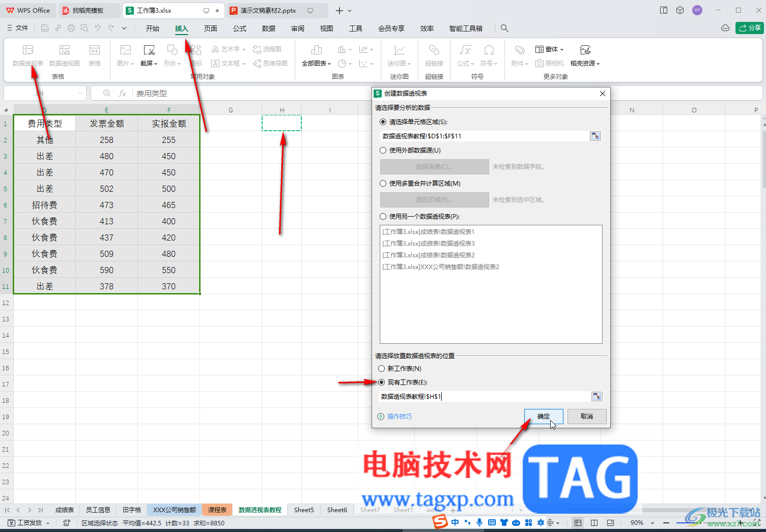The image size is (766, 532).
Task: Open the 开始 Home ribbon tab
Action: 152,28
